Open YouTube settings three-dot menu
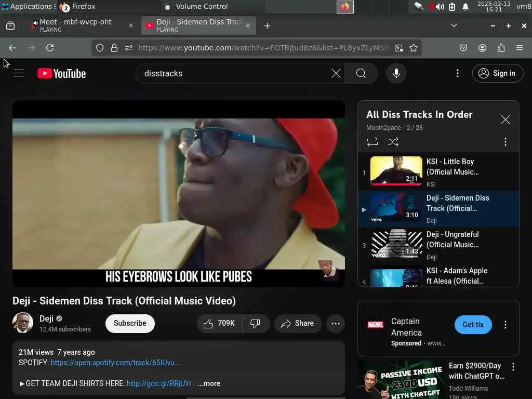This screenshot has height=399, width=532. 457,73
